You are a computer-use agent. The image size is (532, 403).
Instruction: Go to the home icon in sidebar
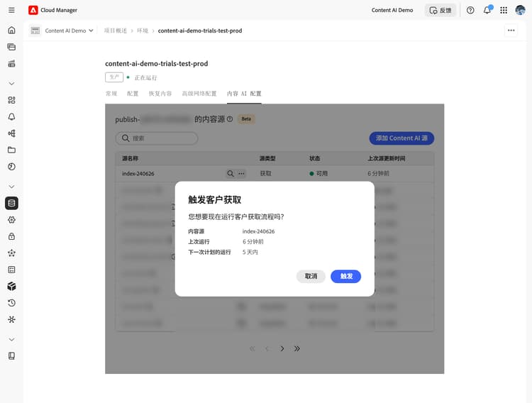pyautogui.click(x=11, y=31)
